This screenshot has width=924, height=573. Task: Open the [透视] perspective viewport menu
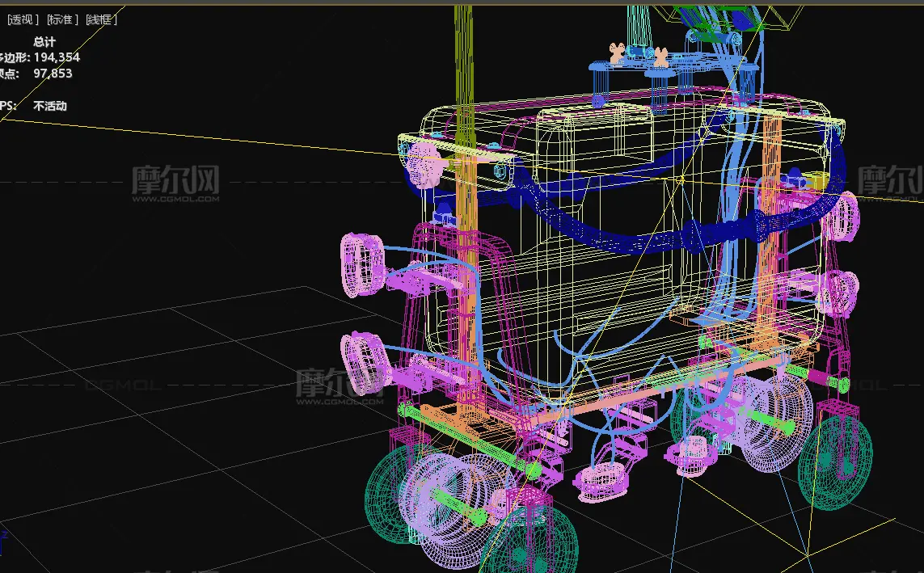pos(23,20)
